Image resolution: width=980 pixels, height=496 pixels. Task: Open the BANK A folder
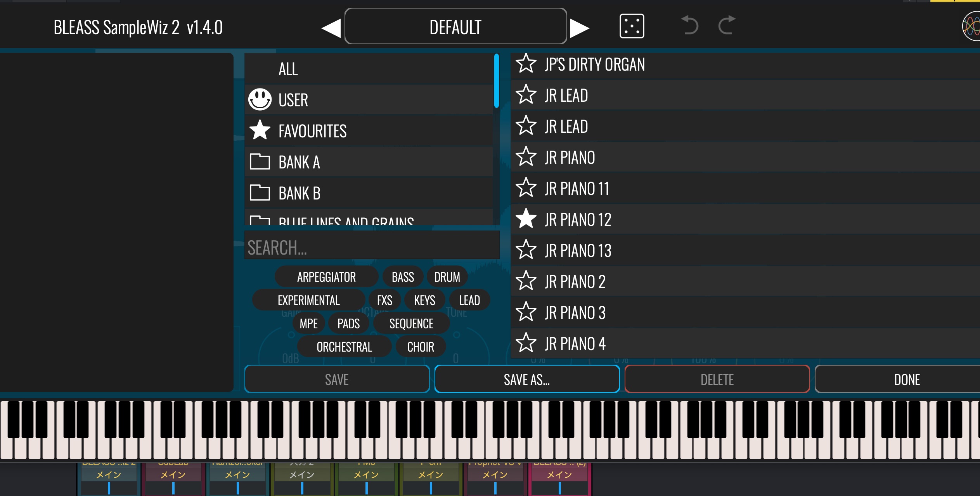point(299,162)
